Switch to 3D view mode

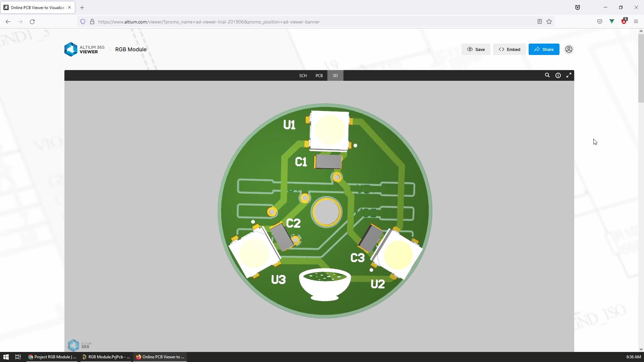[x=335, y=75]
